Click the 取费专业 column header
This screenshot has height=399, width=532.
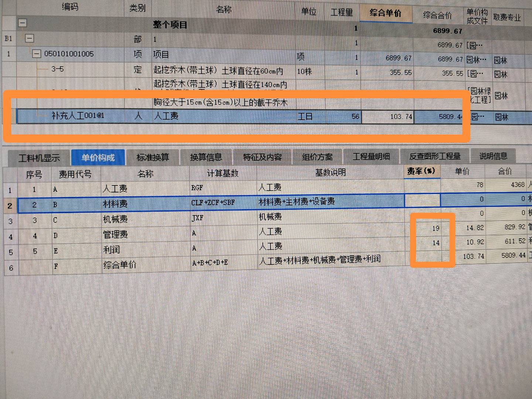coord(508,16)
